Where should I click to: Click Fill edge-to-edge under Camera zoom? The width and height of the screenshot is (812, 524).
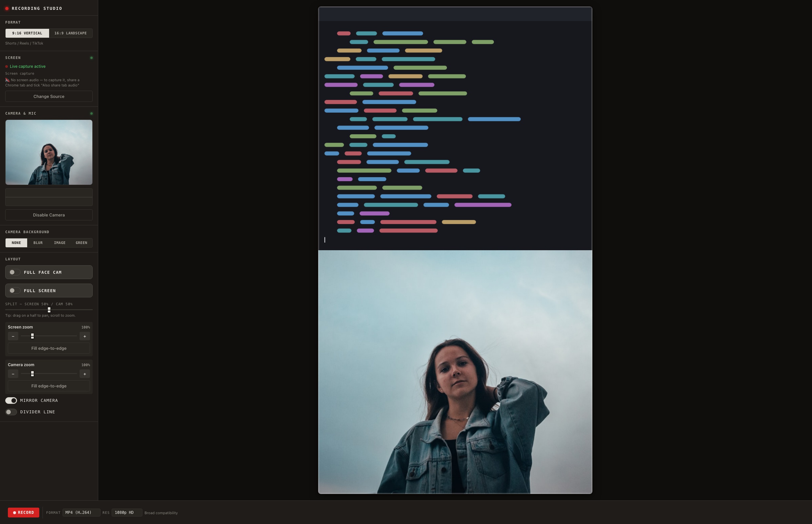point(49,386)
